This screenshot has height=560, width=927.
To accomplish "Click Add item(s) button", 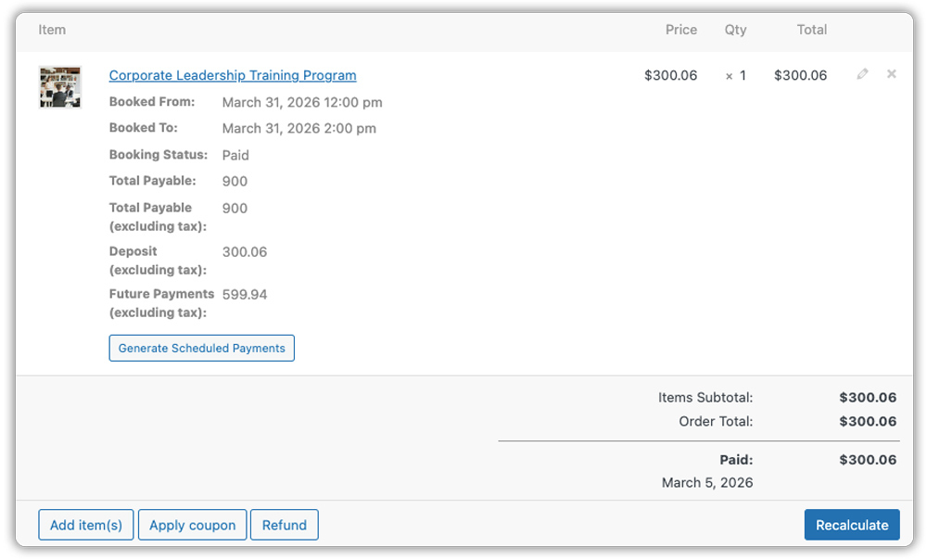I will tap(86, 525).
